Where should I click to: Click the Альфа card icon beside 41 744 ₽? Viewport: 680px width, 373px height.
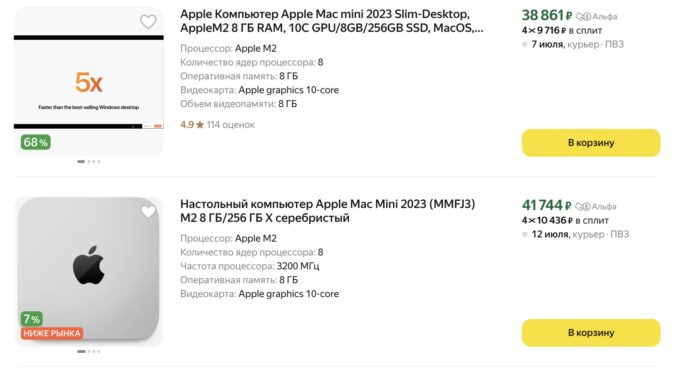coord(583,206)
